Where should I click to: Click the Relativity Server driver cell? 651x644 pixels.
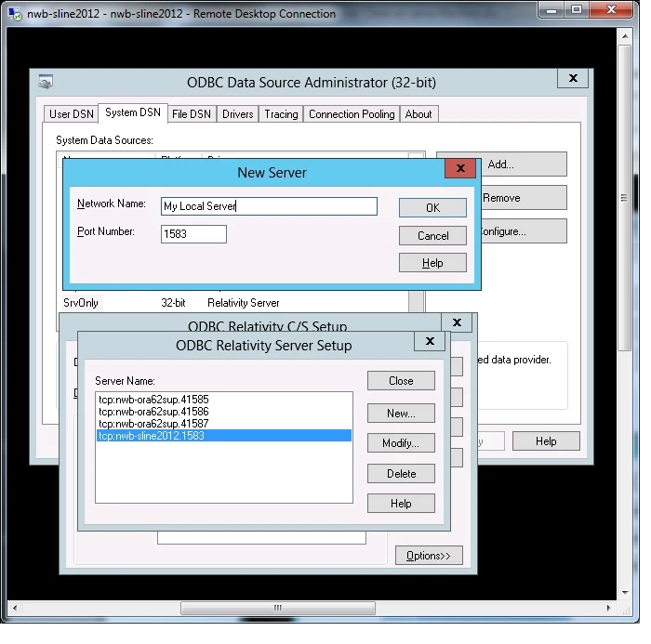244,303
